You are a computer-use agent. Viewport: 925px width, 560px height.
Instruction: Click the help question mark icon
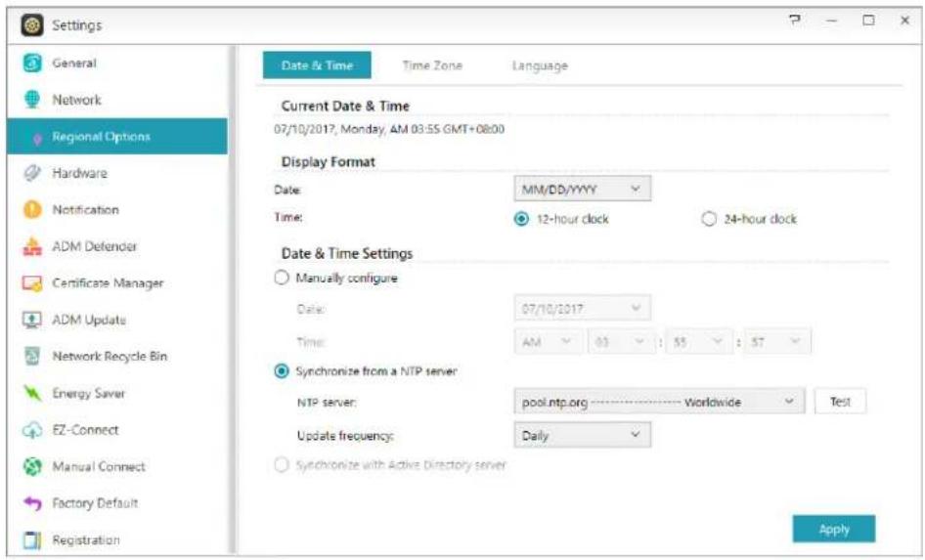click(x=795, y=21)
